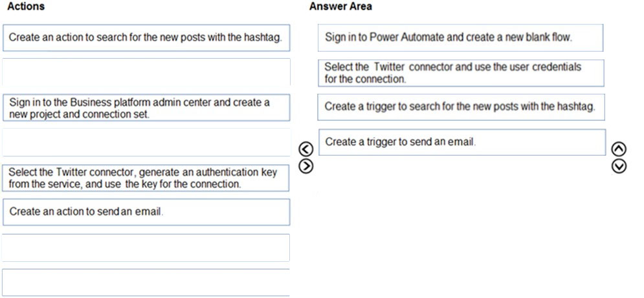The width and height of the screenshot is (644, 298).
Task: Click the move-up circled arrow icon
Action: click(619, 149)
